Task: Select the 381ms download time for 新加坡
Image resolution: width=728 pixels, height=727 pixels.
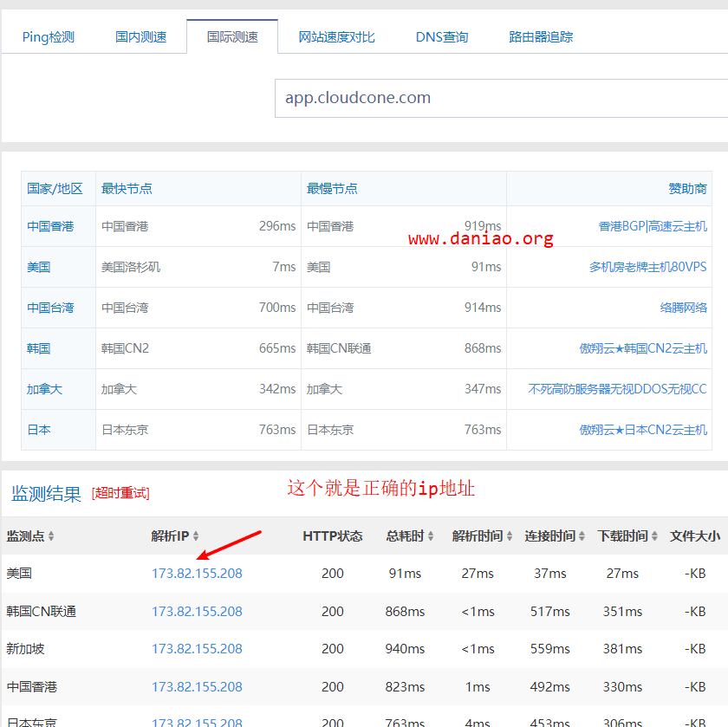Action: [x=622, y=648]
